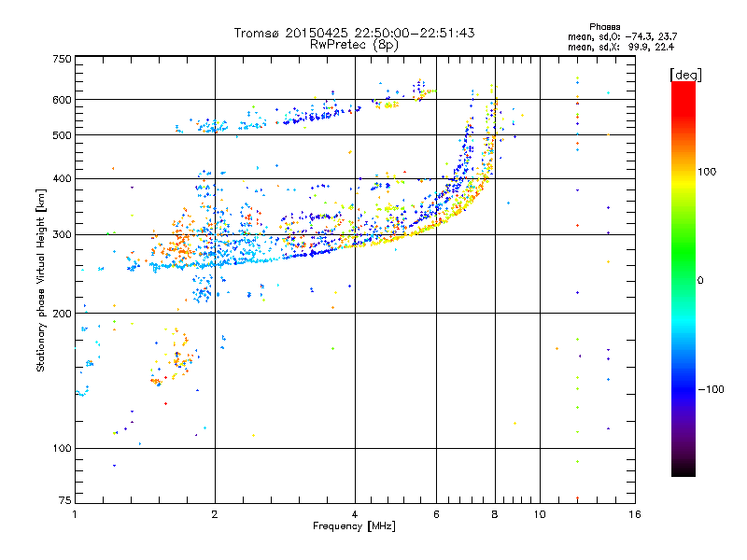The width and height of the screenshot is (747, 560).
Task: Click the colorbar label '0'
Action: 700,281
